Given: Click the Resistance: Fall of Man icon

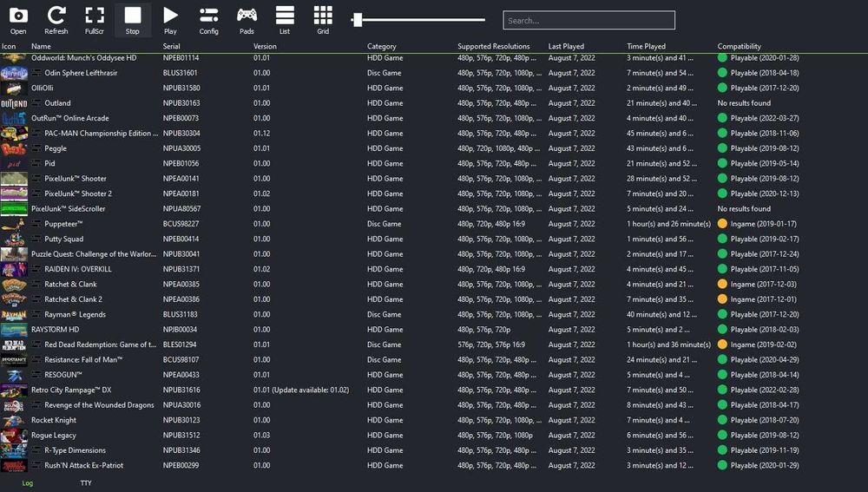Looking at the screenshot, I should point(14,360).
